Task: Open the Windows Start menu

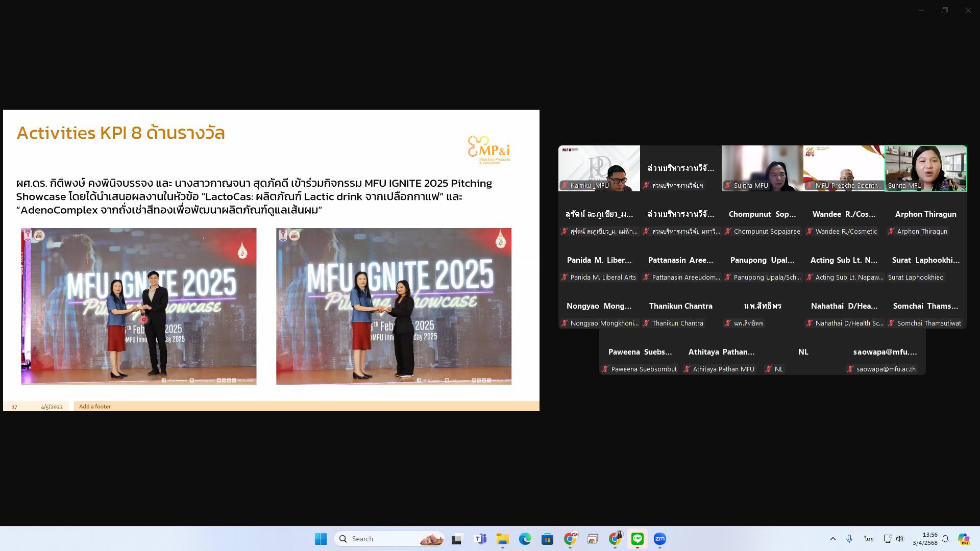Action: pyautogui.click(x=321, y=539)
